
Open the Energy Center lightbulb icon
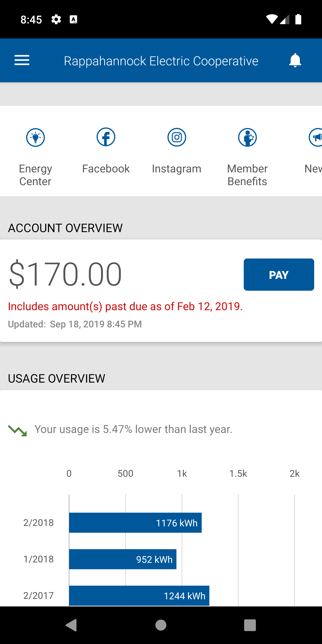[36, 137]
